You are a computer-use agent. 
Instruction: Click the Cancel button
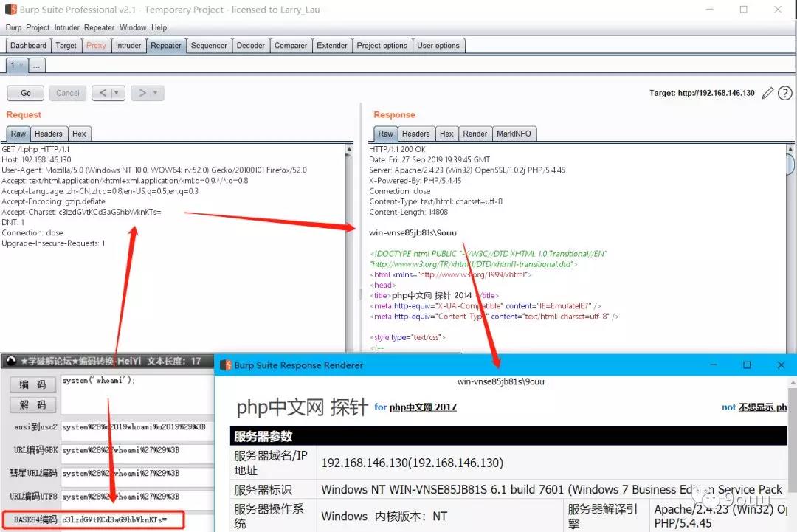coord(68,93)
